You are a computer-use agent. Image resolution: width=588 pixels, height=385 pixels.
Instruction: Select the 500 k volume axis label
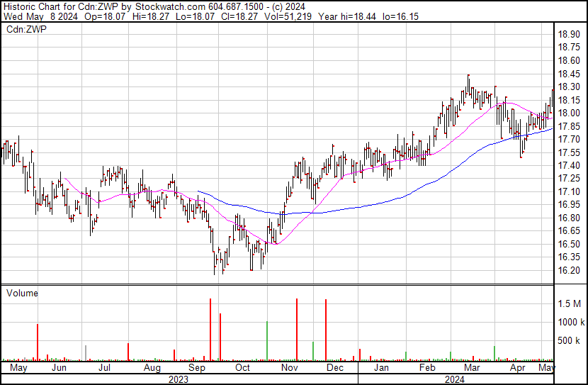pyautogui.click(x=570, y=341)
